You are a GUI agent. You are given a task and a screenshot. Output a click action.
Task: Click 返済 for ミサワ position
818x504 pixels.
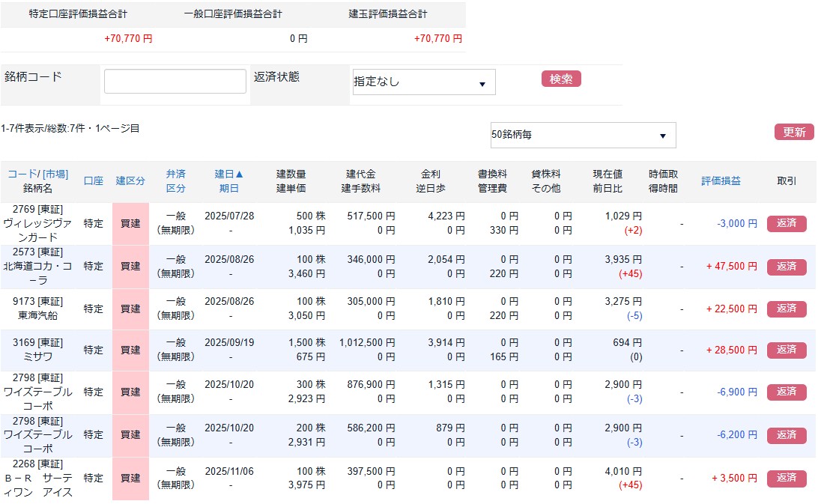tap(787, 350)
